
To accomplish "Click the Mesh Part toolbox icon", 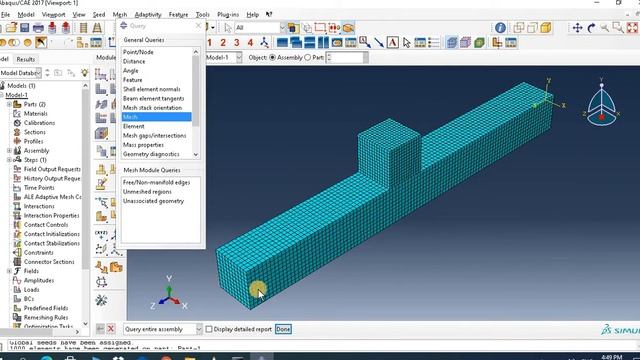I will 101,89.
